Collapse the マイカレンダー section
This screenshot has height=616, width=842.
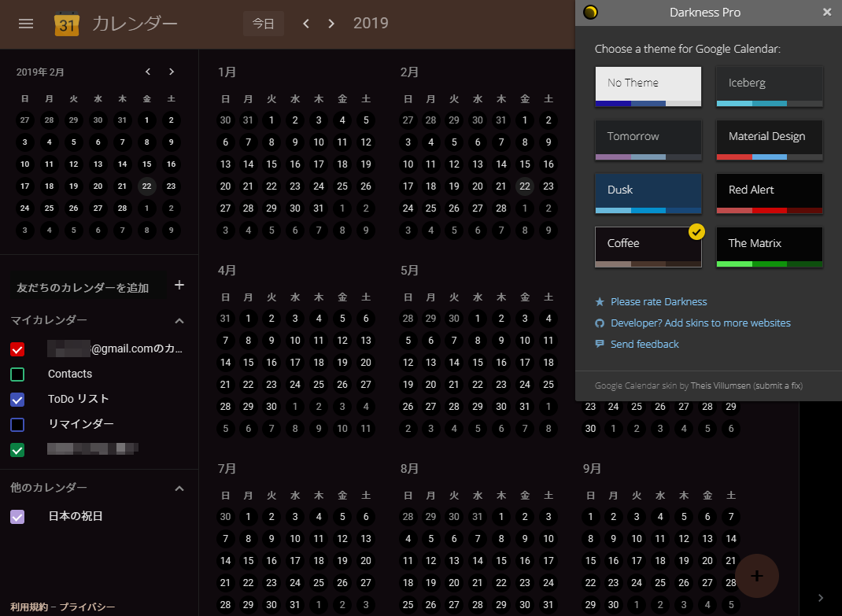(179, 321)
